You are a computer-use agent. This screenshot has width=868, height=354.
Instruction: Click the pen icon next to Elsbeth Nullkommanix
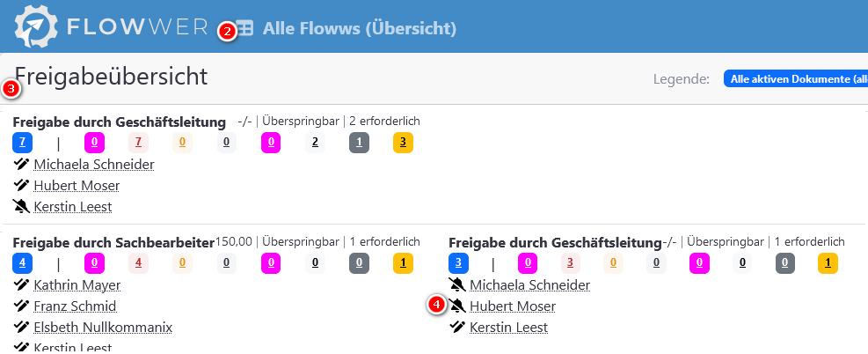(x=21, y=327)
